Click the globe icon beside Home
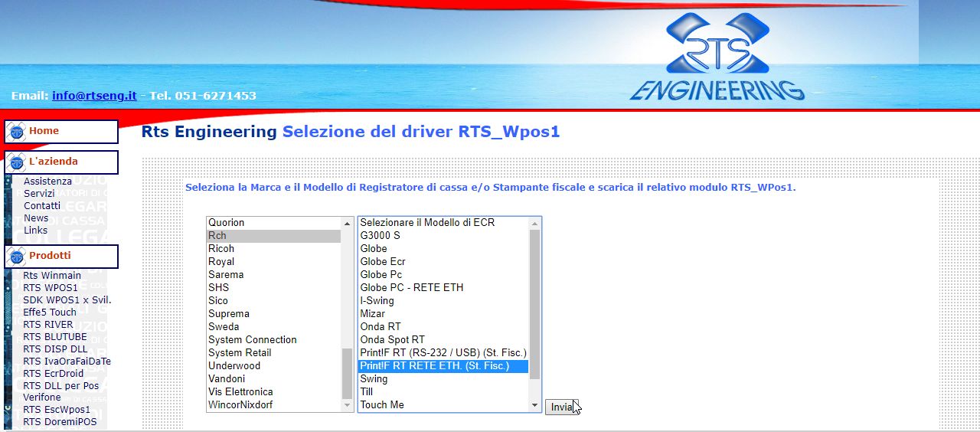This screenshot has height=432, width=980. pos(16,132)
